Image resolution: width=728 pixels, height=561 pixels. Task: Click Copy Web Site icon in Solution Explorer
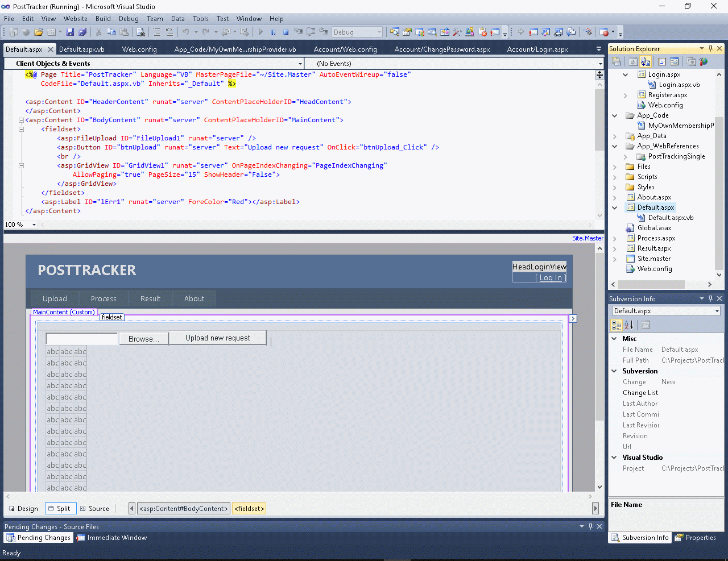point(691,61)
